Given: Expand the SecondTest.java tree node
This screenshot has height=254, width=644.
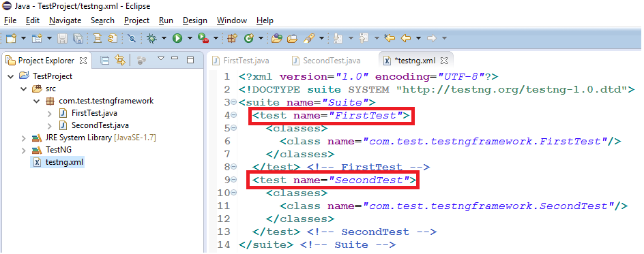Looking at the screenshot, I should coord(50,125).
